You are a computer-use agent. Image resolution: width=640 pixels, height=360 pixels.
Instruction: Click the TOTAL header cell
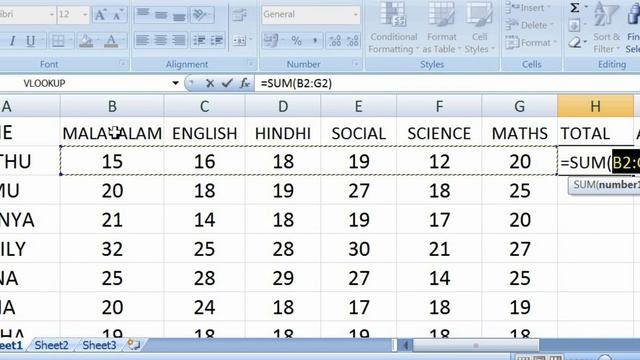click(596, 133)
